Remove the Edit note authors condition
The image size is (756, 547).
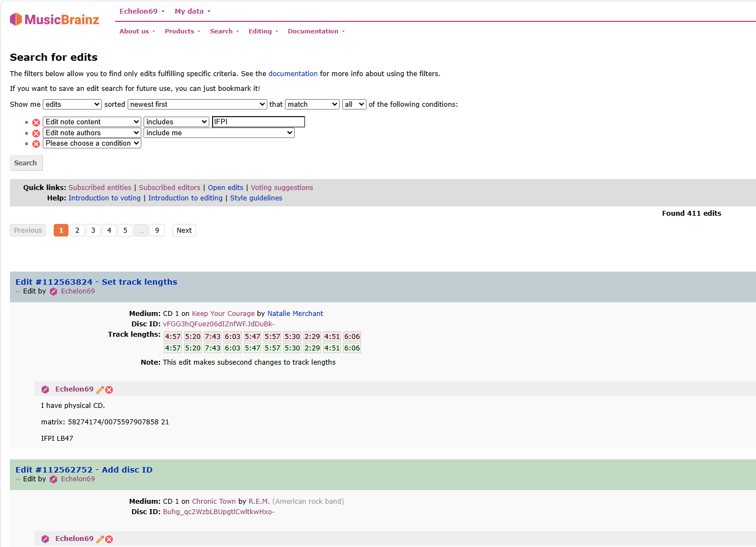[x=36, y=134]
